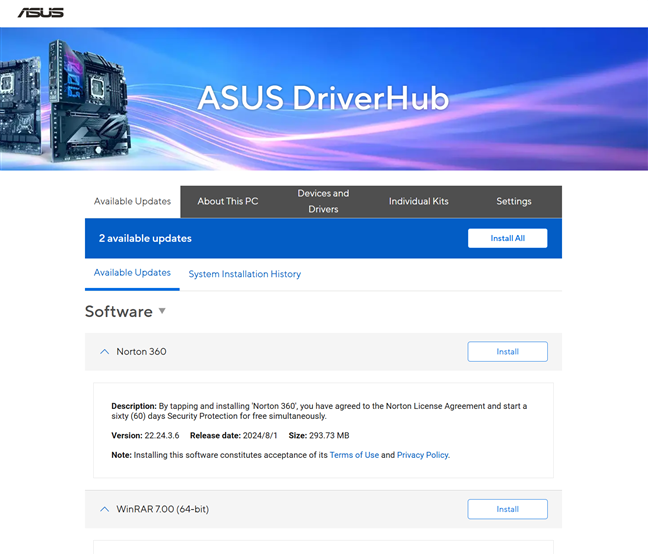The image size is (648, 555).
Task: Toggle the Software section dropdown arrow
Action: 162,311
